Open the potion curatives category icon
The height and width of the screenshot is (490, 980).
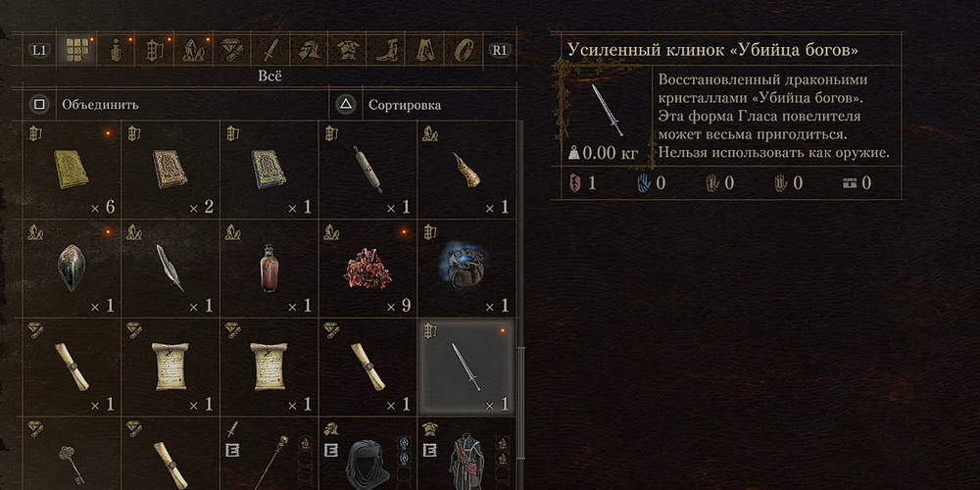(115, 51)
